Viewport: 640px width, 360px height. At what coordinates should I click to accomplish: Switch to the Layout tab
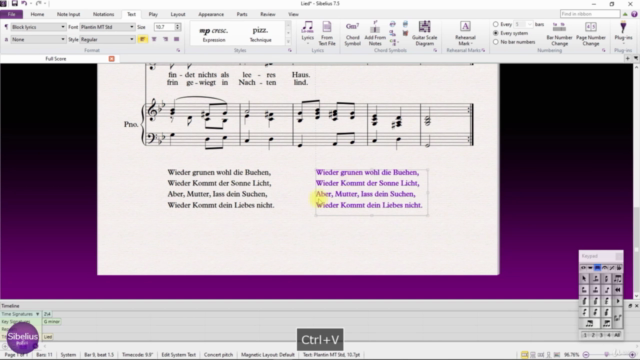coord(178,14)
